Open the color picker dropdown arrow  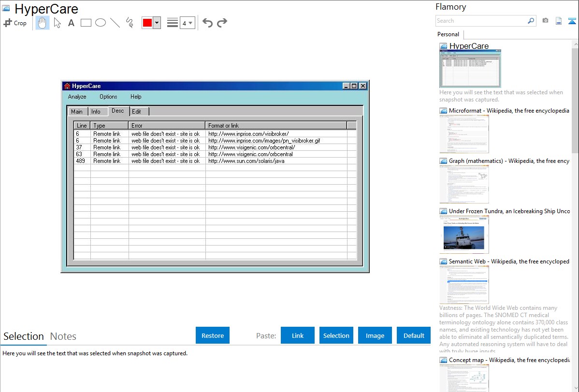(x=157, y=23)
